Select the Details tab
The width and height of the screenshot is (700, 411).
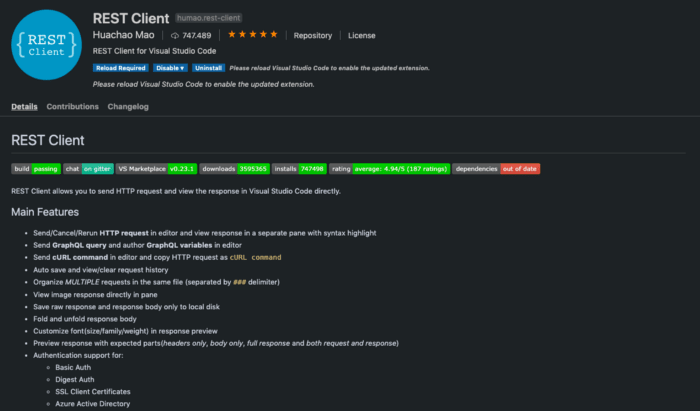pos(24,107)
